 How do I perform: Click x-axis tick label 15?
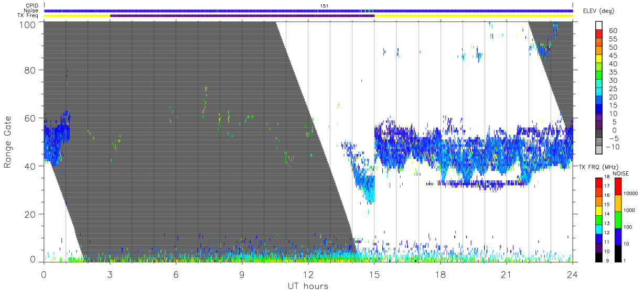[x=374, y=273]
